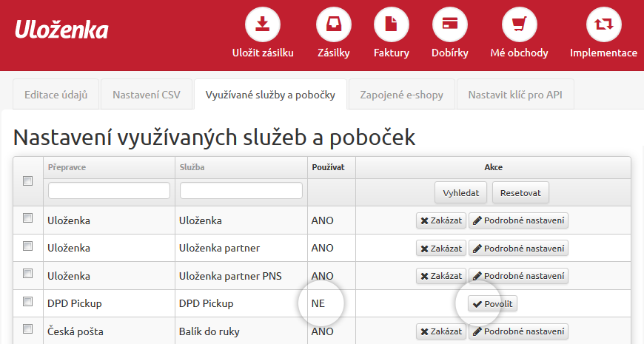Open the Mé obchody cart icon
Screen dimensions: 644x344
click(x=519, y=24)
